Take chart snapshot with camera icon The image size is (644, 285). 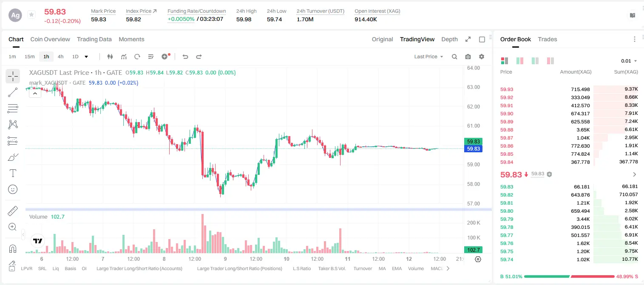pyautogui.click(x=468, y=57)
